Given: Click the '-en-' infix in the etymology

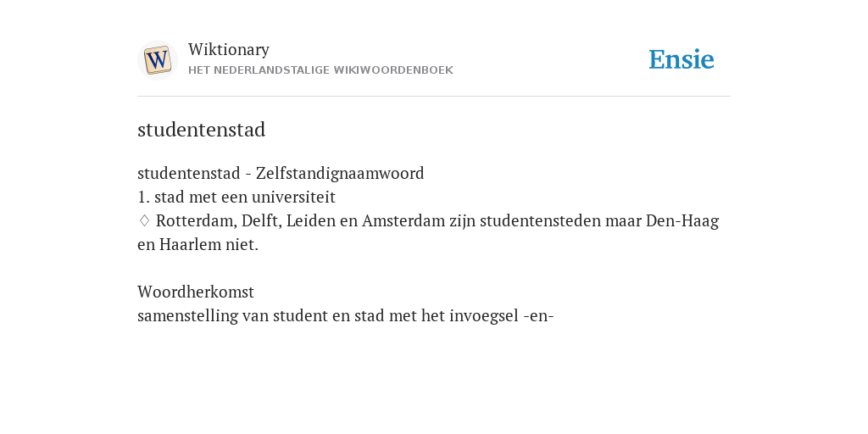Looking at the screenshot, I should coord(538,316).
